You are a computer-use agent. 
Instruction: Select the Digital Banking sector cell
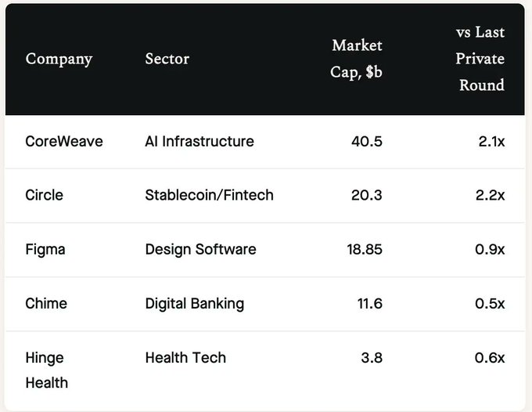[195, 303]
